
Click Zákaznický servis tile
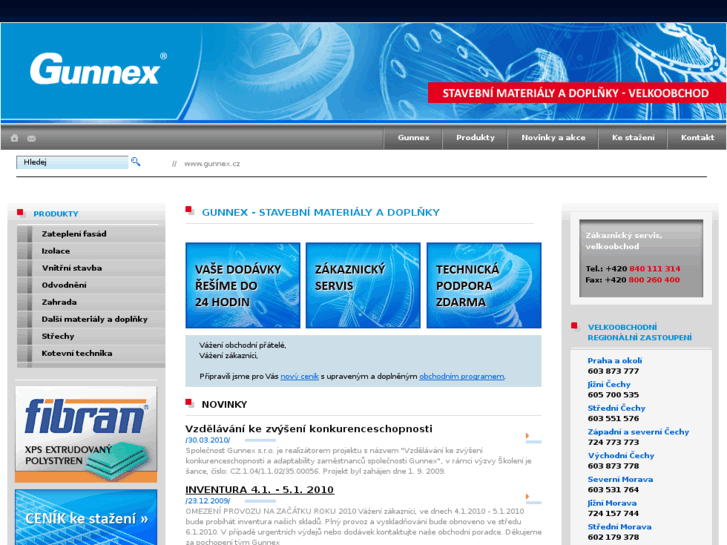(363, 285)
